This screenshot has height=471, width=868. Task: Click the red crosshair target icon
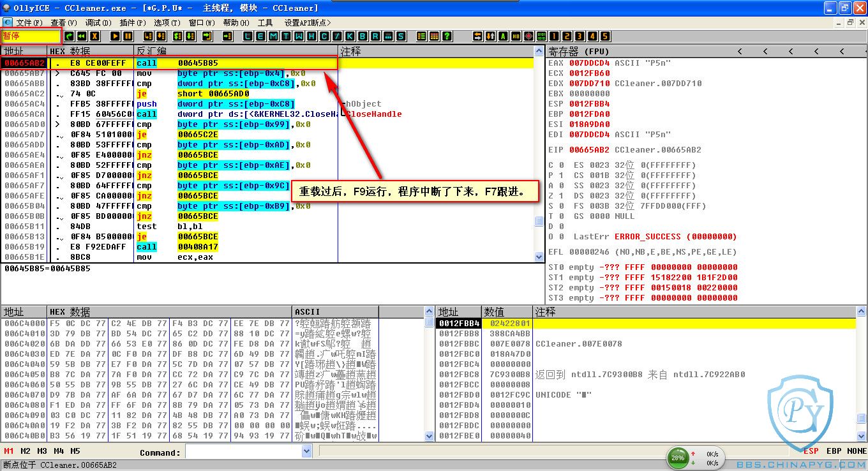click(x=528, y=36)
